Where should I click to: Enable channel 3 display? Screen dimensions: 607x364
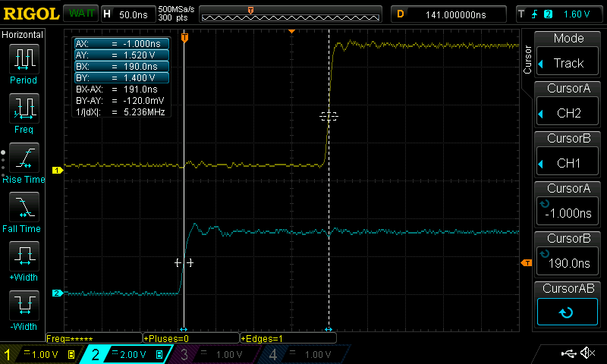[x=214, y=354]
